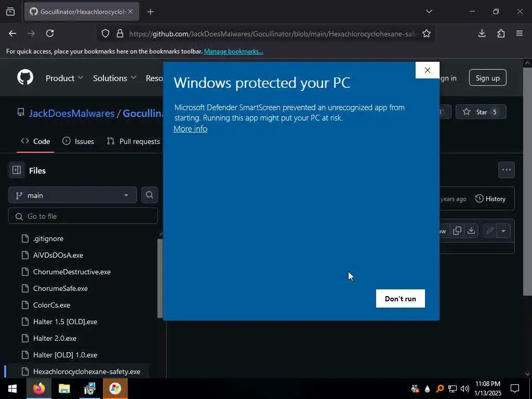Switch to the Issues tab
532x399 pixels.
pyautogui.click(x=78, y=141)
